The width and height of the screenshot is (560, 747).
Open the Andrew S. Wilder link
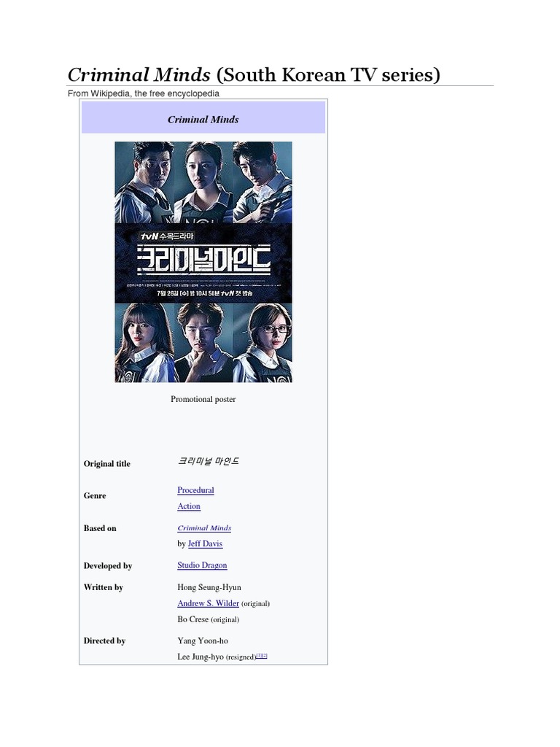click(x=208, y=603)
